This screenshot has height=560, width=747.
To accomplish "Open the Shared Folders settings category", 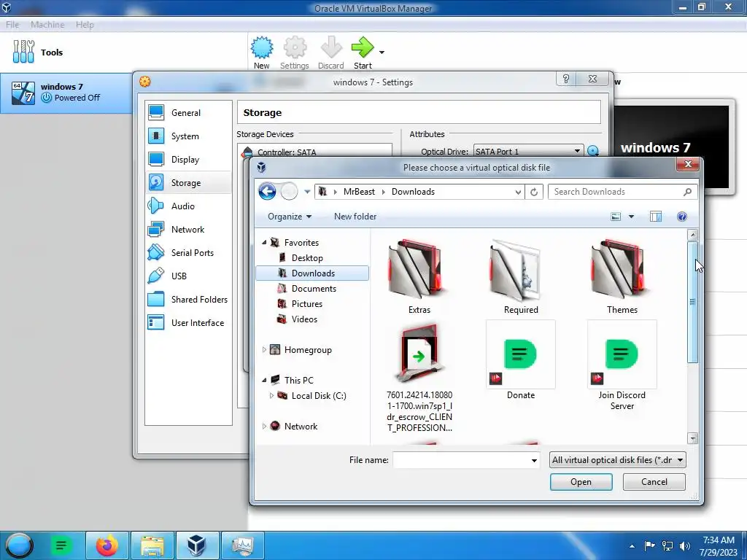I will (188, 300).
